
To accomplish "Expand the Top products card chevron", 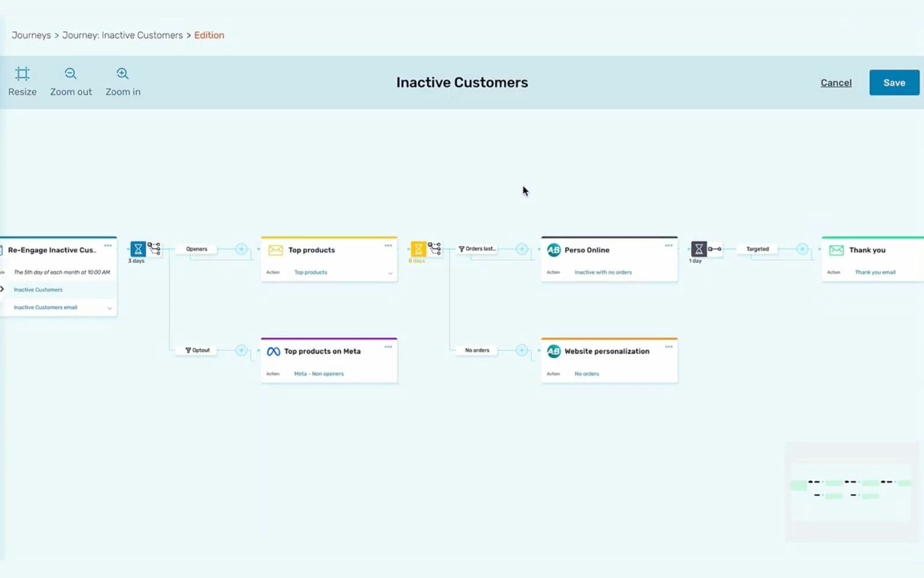I will point(390,273).
